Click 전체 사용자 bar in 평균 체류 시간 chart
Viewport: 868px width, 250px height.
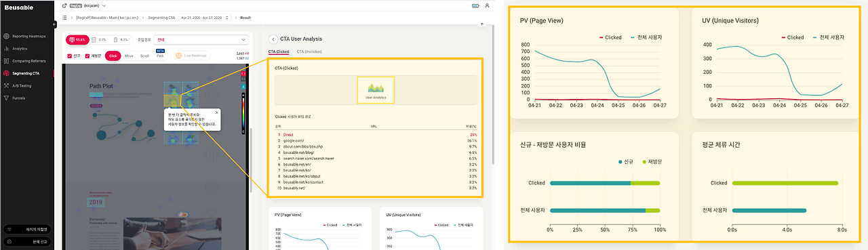pyautogui.click(x=769, y=211)
